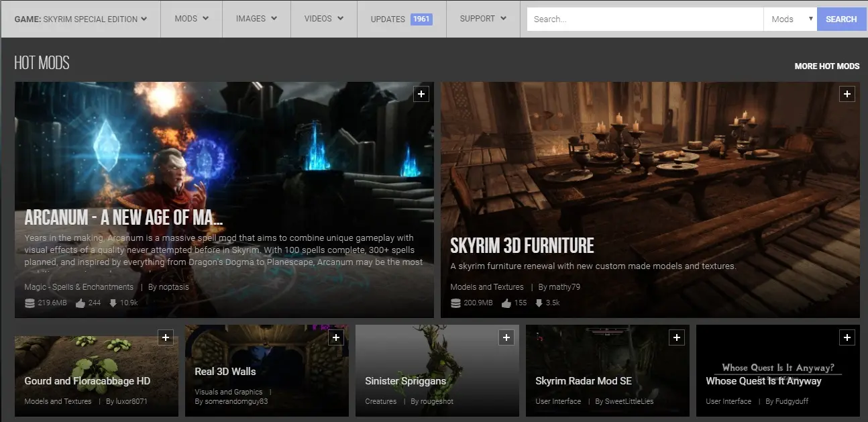The image size is (868, 422).
Task: Open Creatures category link
Action: [380, 401]
